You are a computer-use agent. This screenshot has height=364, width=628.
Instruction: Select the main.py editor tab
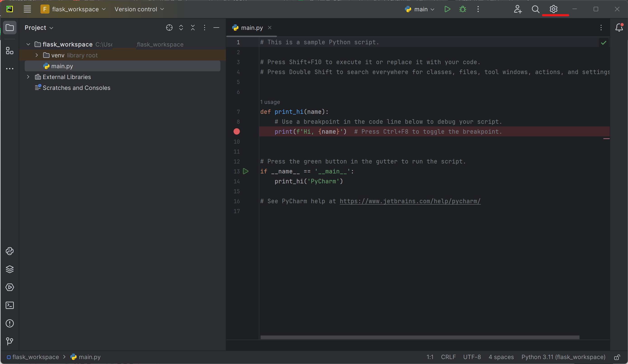click(x=251, y=28)
